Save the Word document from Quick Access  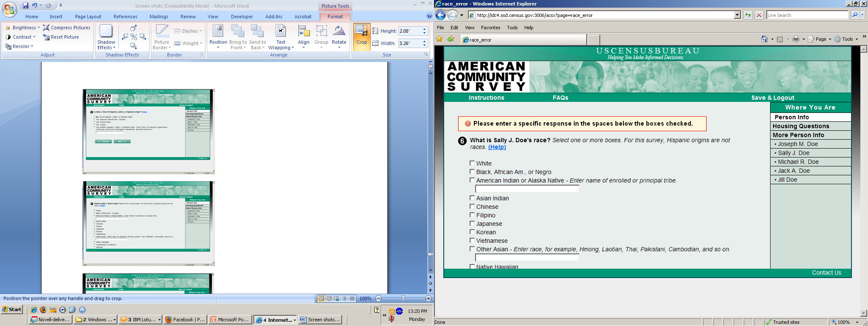[x=25, y=6]
